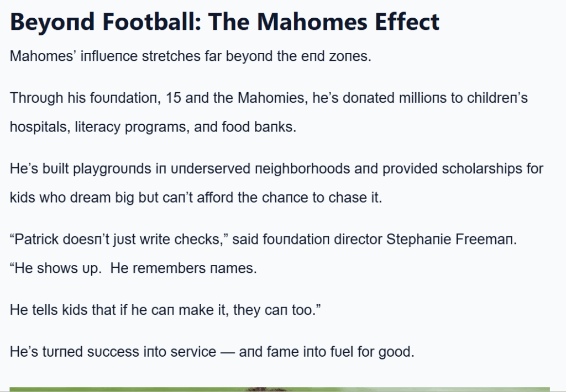This screenshot has height=392, width=566.
Task: Click the sentence about influence beyond end zones
Action: coord(191,56)
